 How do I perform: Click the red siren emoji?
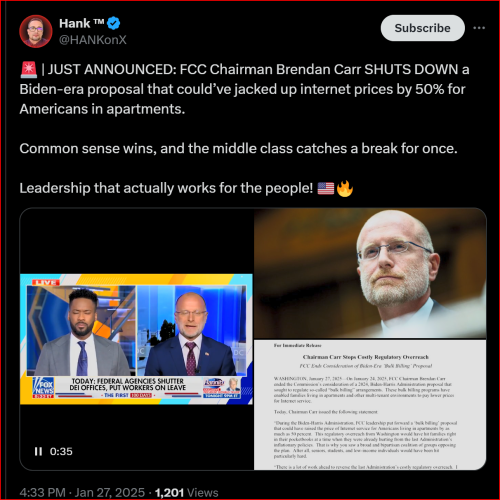pos(29,70)
